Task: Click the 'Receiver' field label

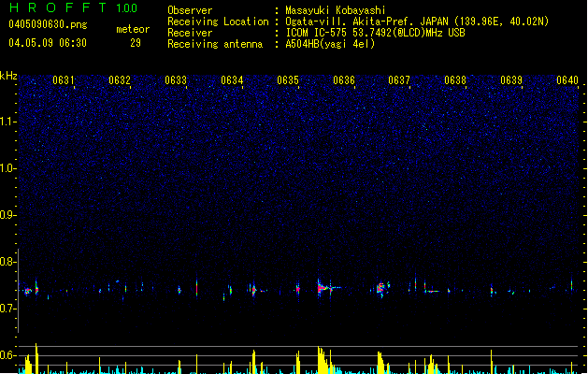Action: coord(190,33)
